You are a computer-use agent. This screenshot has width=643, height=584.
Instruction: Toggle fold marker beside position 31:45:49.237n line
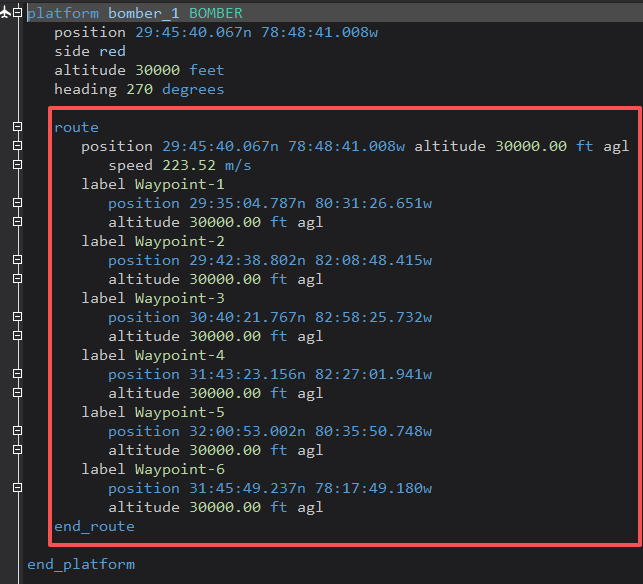[x=17, y=488]
